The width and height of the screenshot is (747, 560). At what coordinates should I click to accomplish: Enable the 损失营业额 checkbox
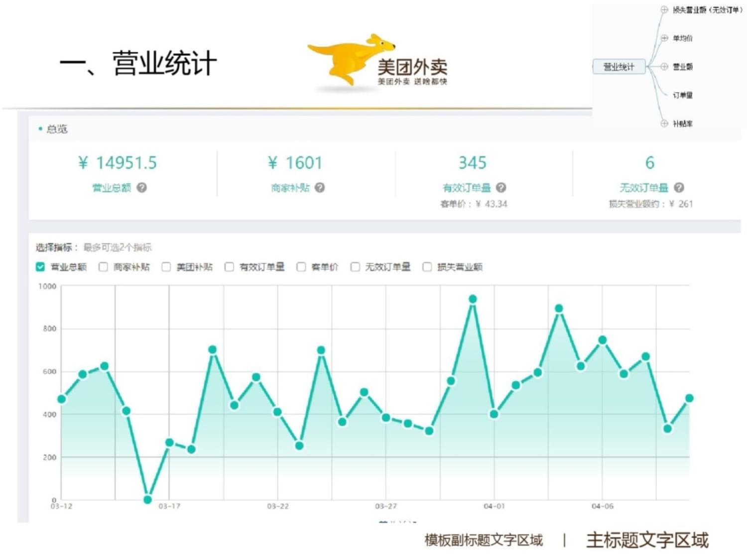pyautogui.click(x=427, y=267)
